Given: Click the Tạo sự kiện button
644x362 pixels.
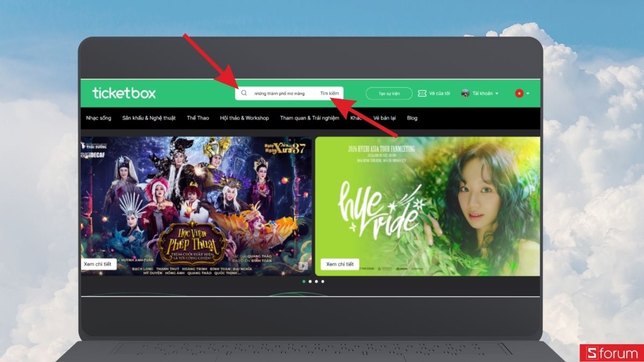Looking at the screenshot, I should tap(389, 93).
